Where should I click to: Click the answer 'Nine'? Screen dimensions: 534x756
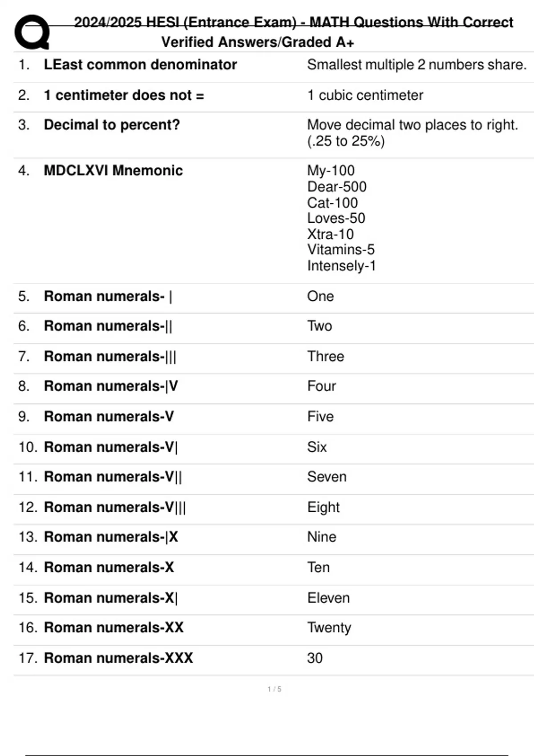(x=321, y=537)
